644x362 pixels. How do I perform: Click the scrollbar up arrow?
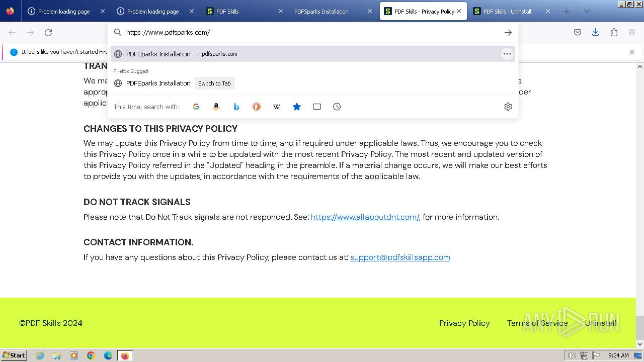click(640, 66)
